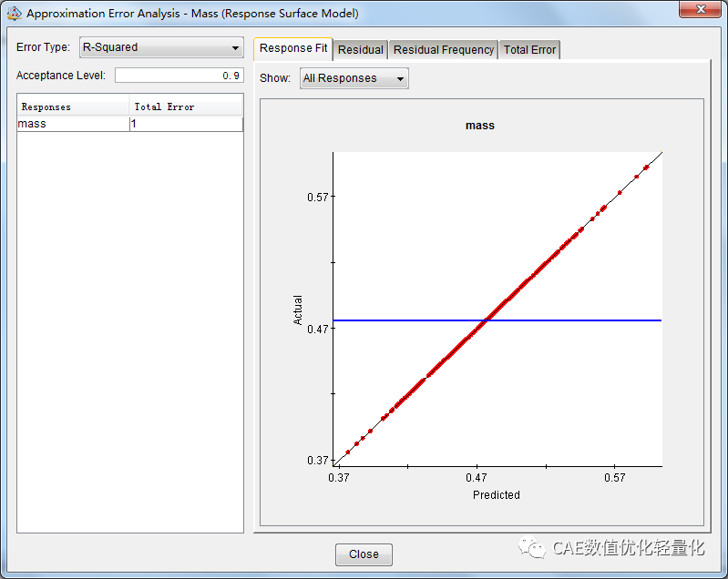This screenshot has width=728, height=579.
Task: Open the Error Type R-Squared dropdown
Action: pos(161,47)
